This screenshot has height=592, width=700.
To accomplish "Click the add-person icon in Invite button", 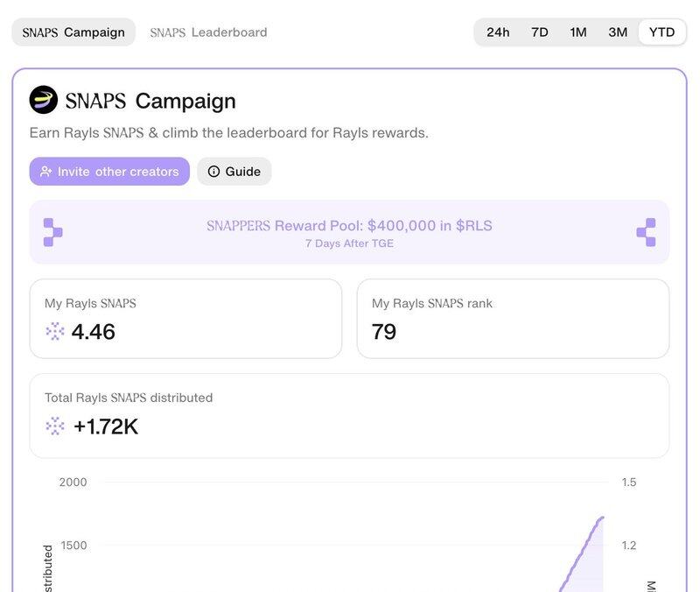I will coord(46,172).
